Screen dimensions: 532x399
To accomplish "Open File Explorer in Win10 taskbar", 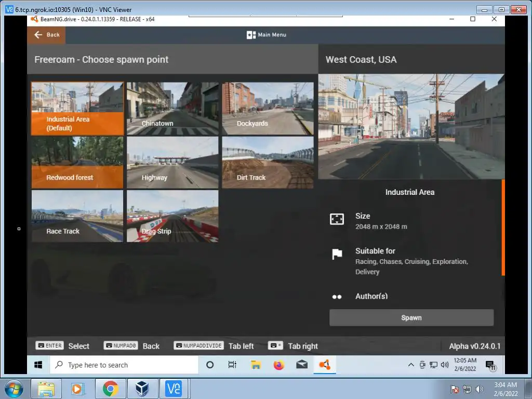I will [x=256, y=365].
